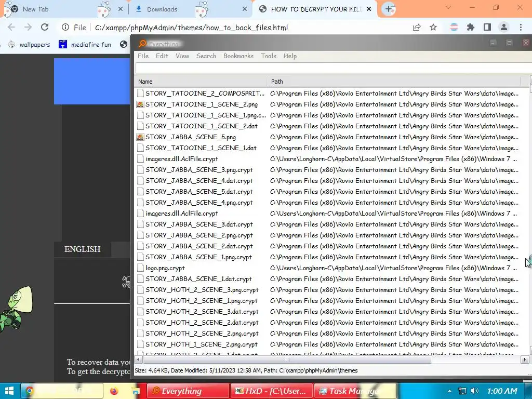
Task: Open the Tools menu in Everything
Action: point(269,56)
